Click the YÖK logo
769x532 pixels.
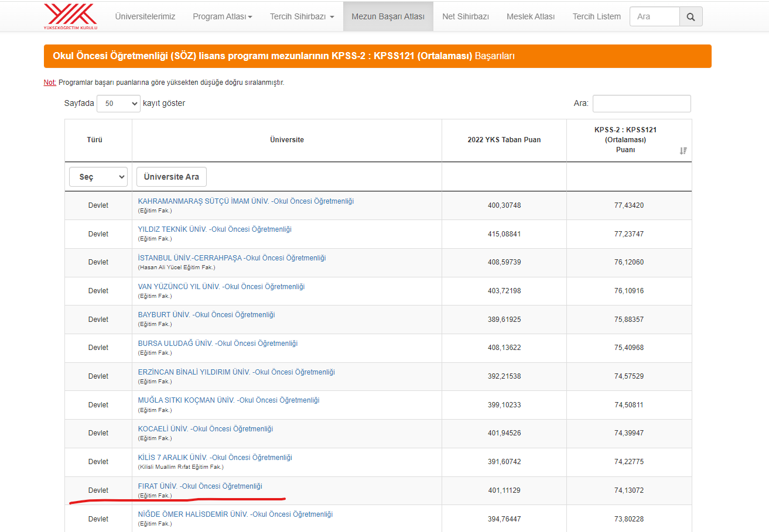[71, 16]
